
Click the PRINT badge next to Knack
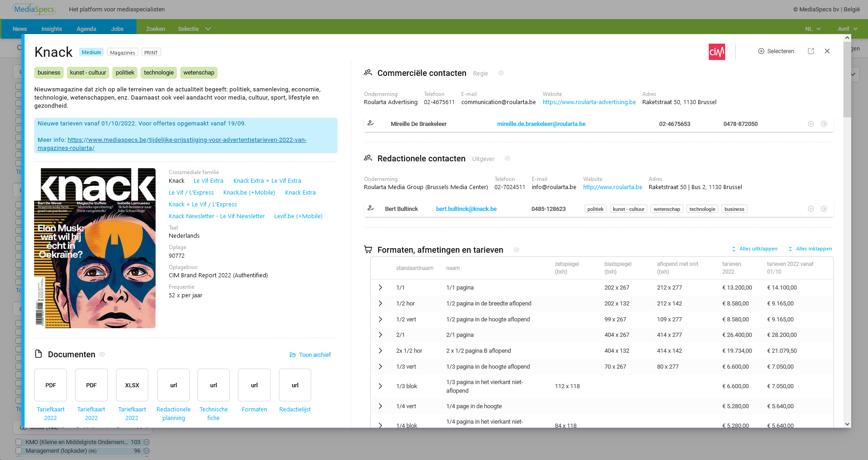pos(151,52)
